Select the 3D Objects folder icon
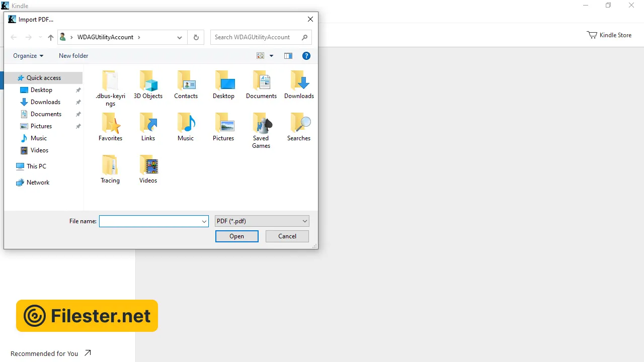This screenshot has height=362, width=644. (148, 81)
